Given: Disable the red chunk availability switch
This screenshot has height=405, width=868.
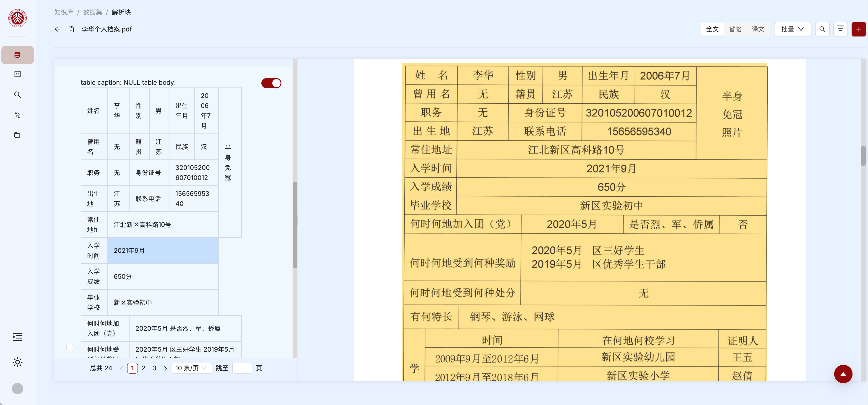Looking at the screenshot, I should click(271, 83).
